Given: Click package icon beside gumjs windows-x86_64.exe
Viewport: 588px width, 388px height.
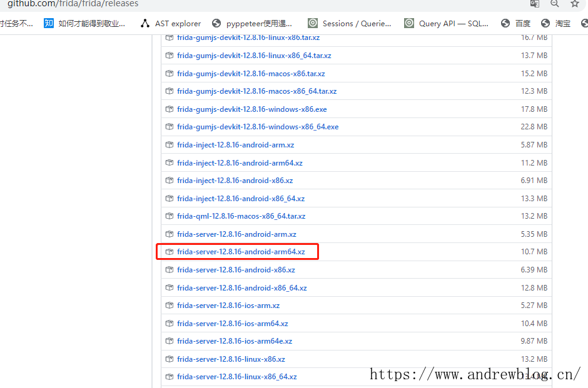Looking at the screenshot, I should [x=170, y=127].
